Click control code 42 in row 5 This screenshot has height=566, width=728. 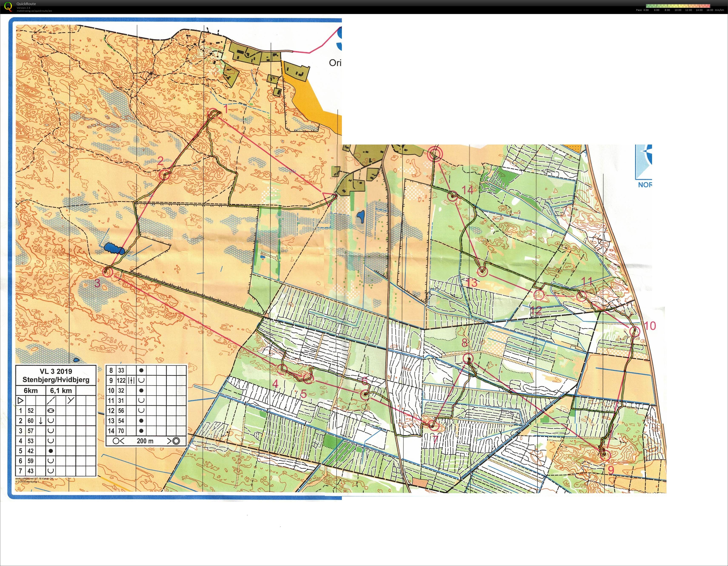tap(30, 451)
